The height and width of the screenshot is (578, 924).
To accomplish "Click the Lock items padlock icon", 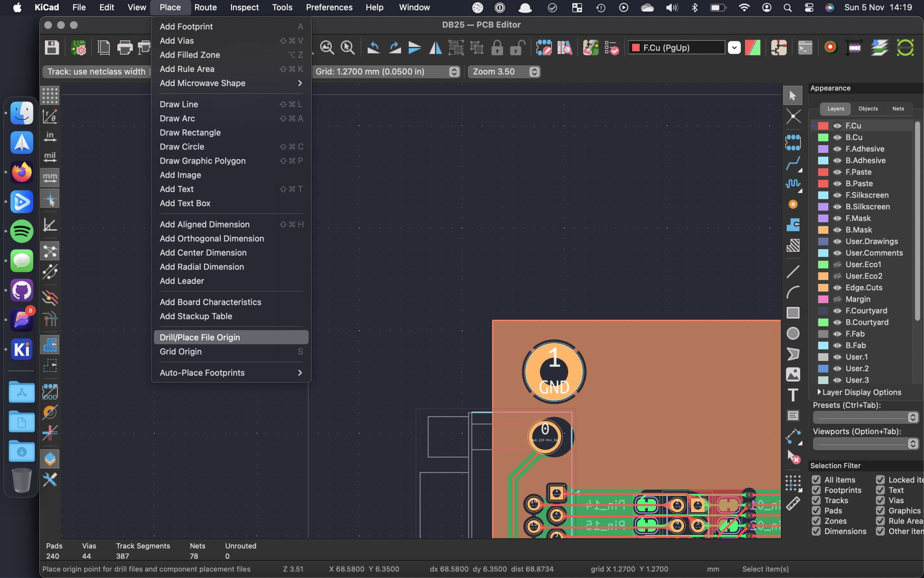I will point(497,48).
